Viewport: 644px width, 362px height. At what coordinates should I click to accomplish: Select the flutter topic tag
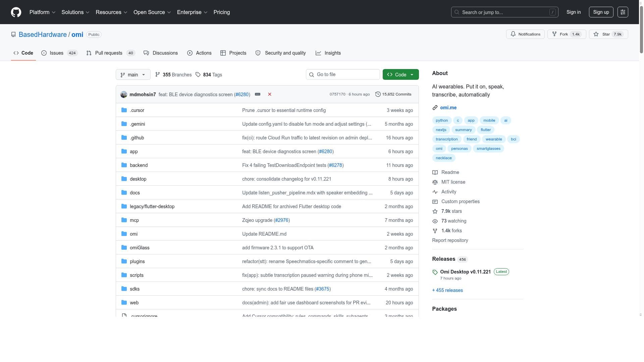click(485, 130)
